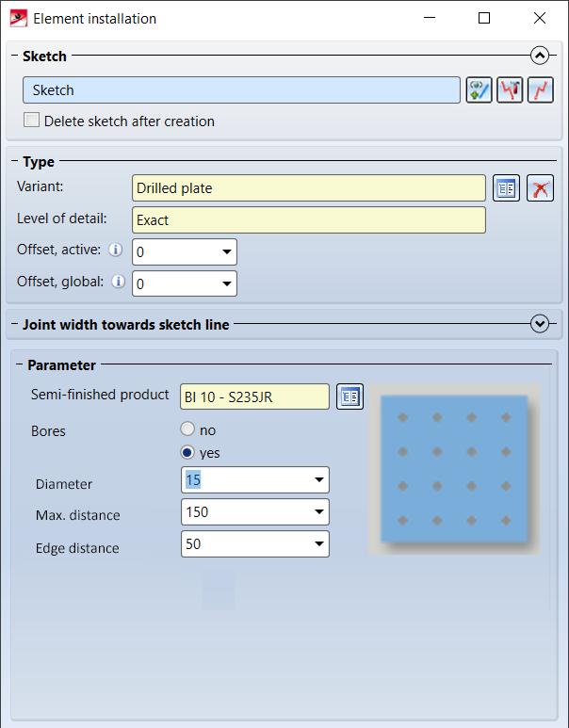This screenshot has width=569, height=728.
Task: Select the 'yes' radio button for Bores
Action: pyautogui.click(x=187, y=453)
